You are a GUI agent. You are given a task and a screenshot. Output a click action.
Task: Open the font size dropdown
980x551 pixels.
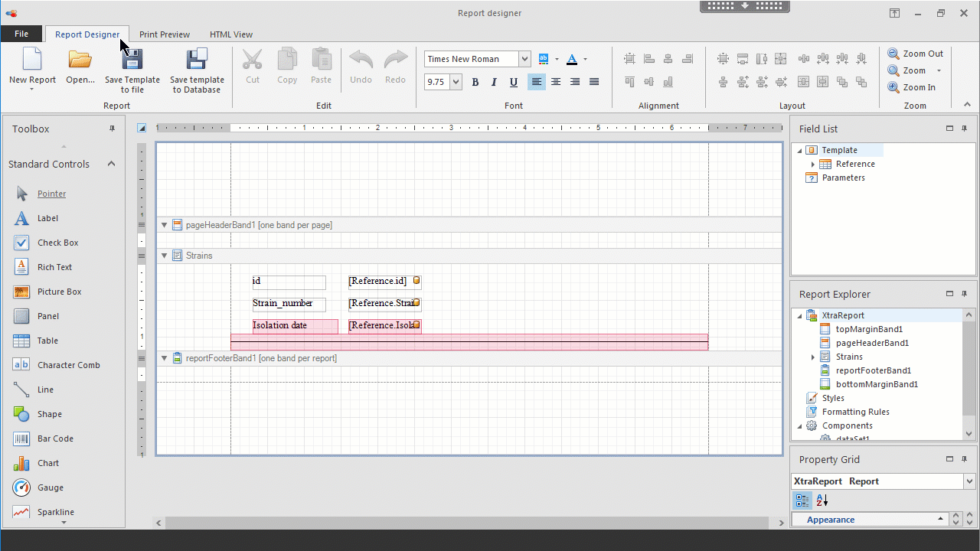[x=456, y=82]
